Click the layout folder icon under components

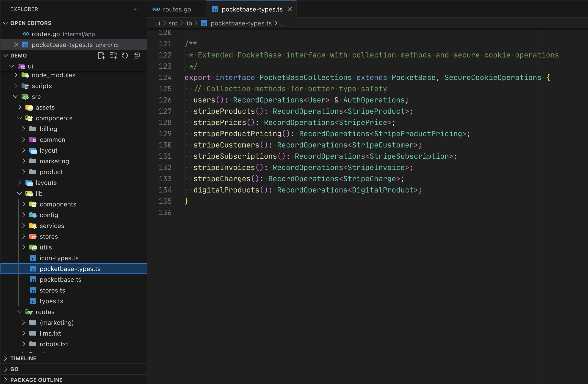[33, 150]
